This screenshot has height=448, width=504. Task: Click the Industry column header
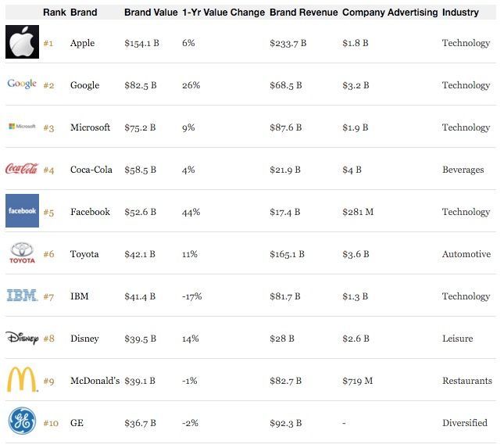[x=460, y=13]
